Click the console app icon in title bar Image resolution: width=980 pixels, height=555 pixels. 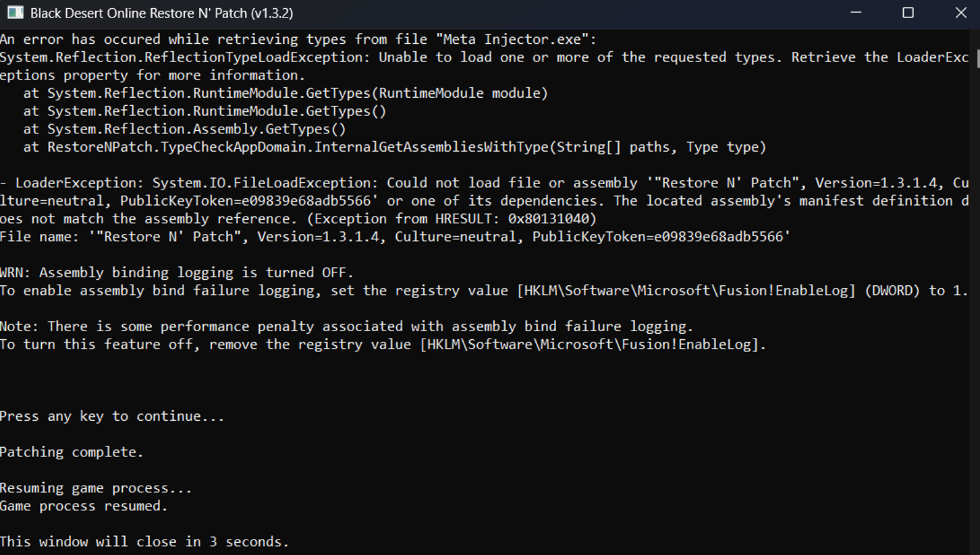click(x=15, y=13)
